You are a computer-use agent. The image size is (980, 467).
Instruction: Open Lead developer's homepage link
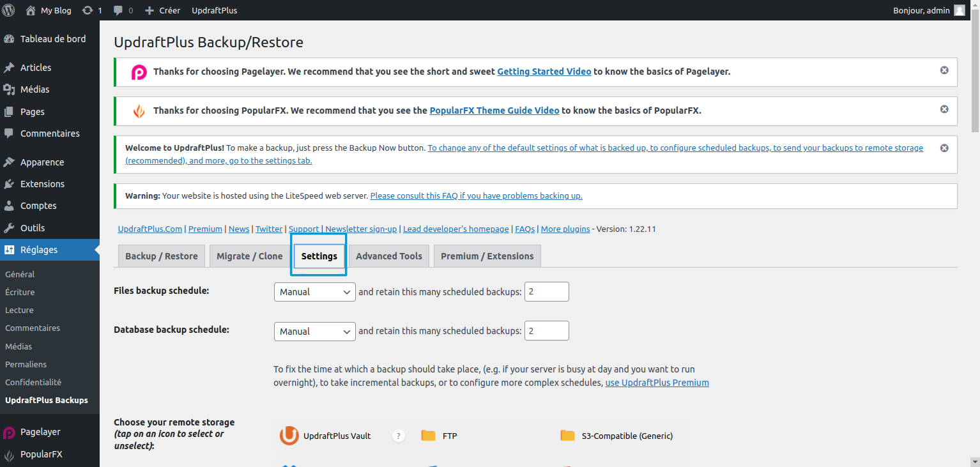pyautogui.click(x=456, y=229)
